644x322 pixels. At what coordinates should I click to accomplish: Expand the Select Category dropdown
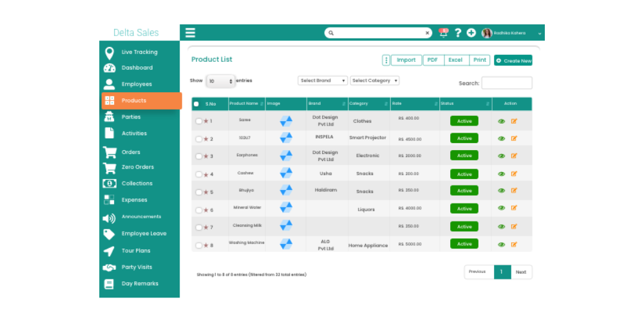[375, 80]
